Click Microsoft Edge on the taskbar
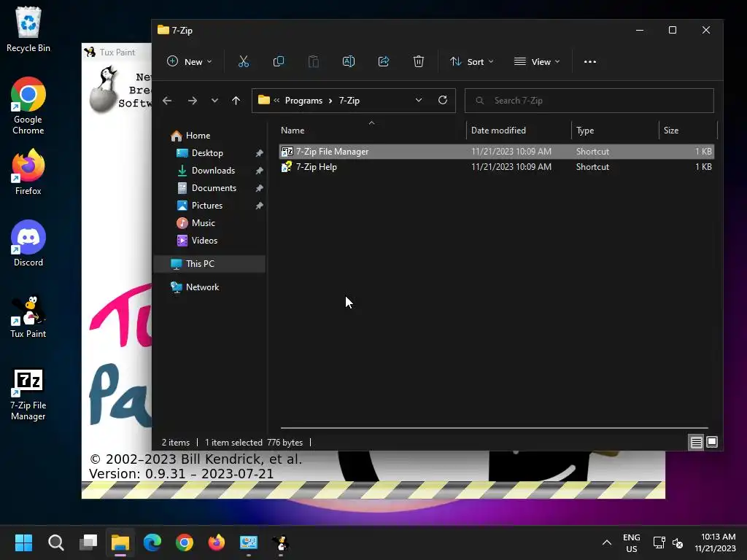 pos(152,542)
